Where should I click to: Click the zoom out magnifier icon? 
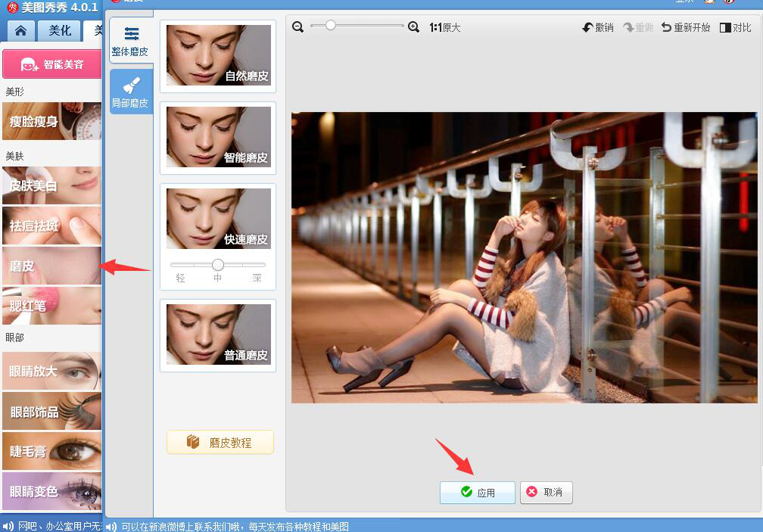click(297, 26)
